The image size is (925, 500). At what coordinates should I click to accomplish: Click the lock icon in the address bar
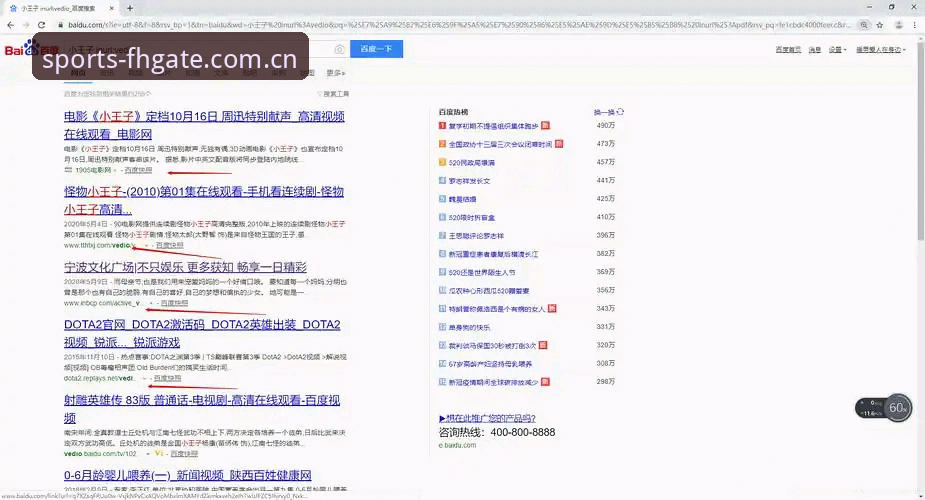click(60, 25)
